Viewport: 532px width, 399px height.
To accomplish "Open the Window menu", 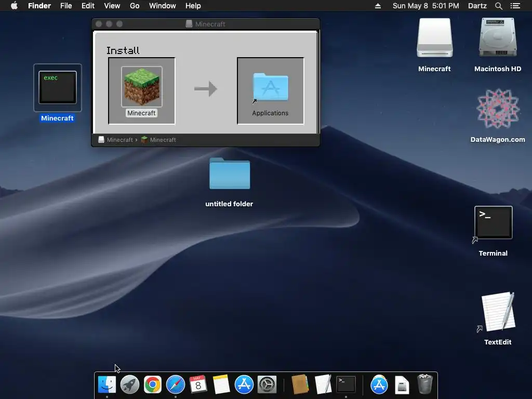I will click(x=163, y=6).
